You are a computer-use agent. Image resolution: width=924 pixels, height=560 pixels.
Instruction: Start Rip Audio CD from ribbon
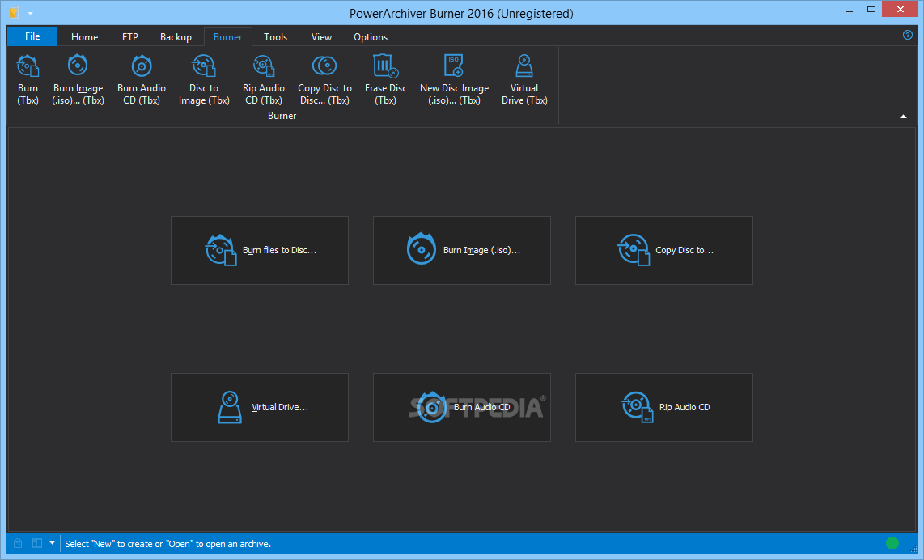coord(264,79)
